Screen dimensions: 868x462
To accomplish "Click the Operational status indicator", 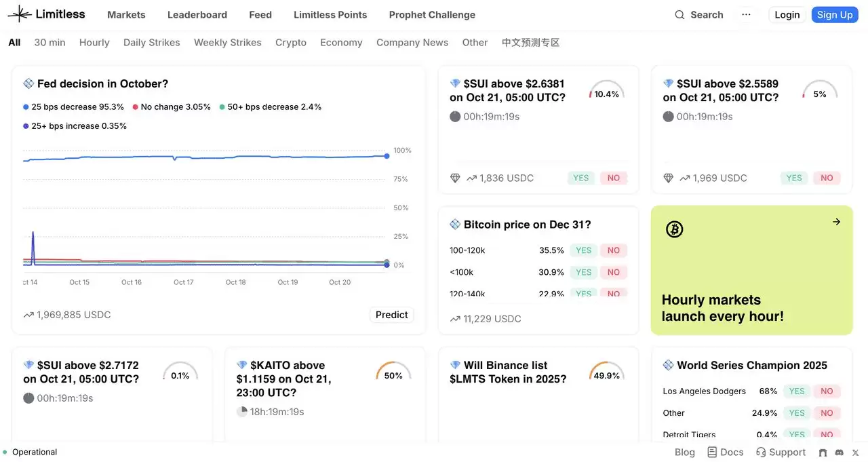I will pos(31,452).
